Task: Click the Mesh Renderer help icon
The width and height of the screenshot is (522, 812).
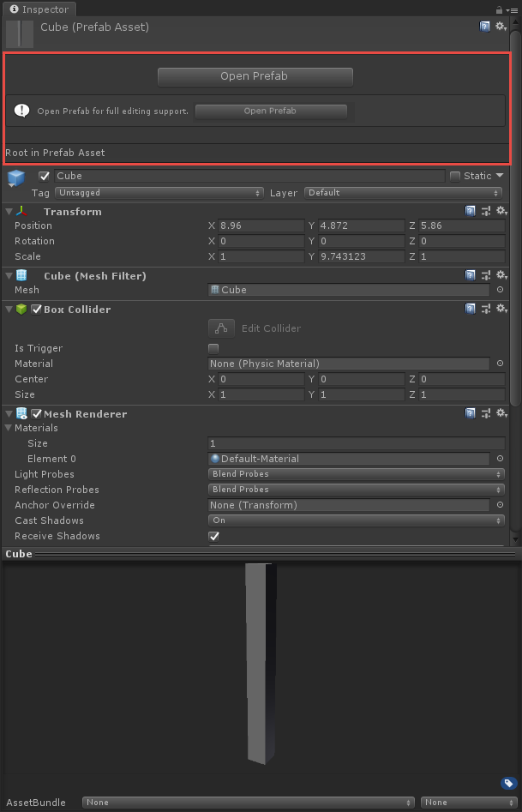Action: pos(471,413)
